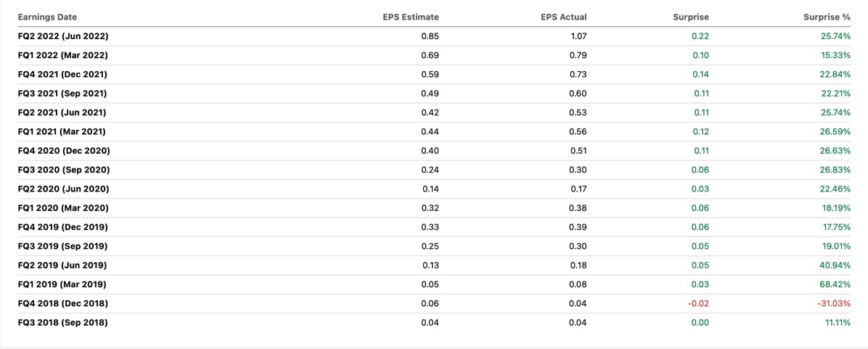Select the 40.94% surprise percentage cell

(835, 266)
